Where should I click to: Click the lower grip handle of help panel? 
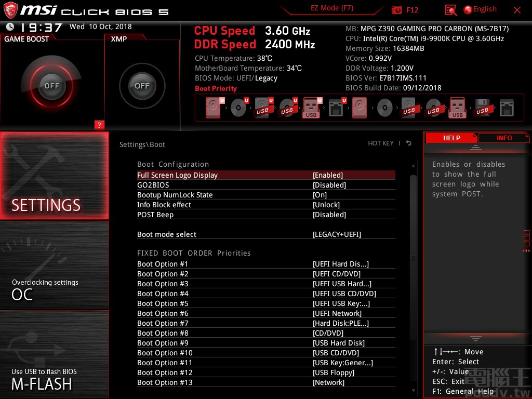pyautogui.click(x=476, y=338)
